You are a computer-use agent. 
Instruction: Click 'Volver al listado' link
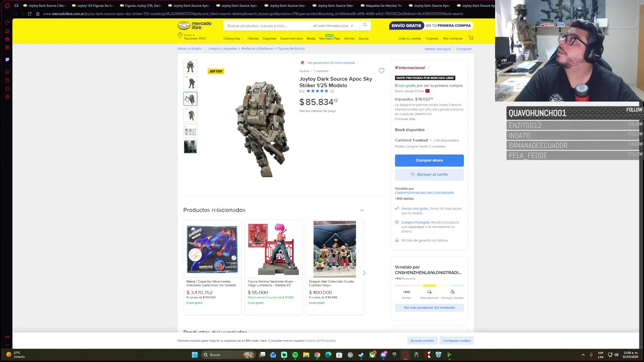click(189, 49)
